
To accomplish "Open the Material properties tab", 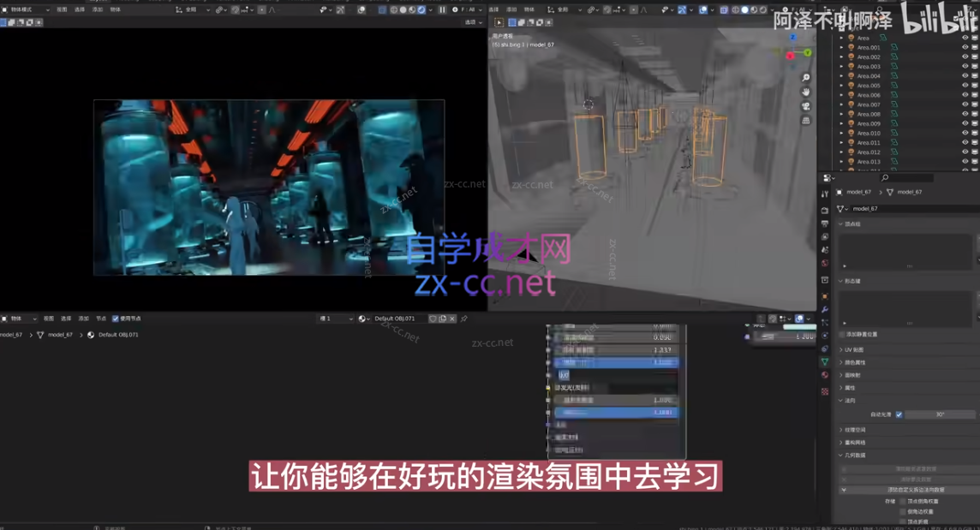I will click(x=825, y=375).
